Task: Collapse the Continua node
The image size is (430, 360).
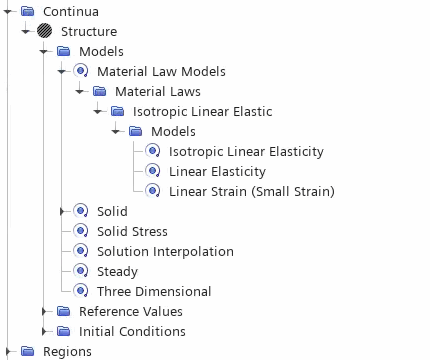Action: click(8, 11)
